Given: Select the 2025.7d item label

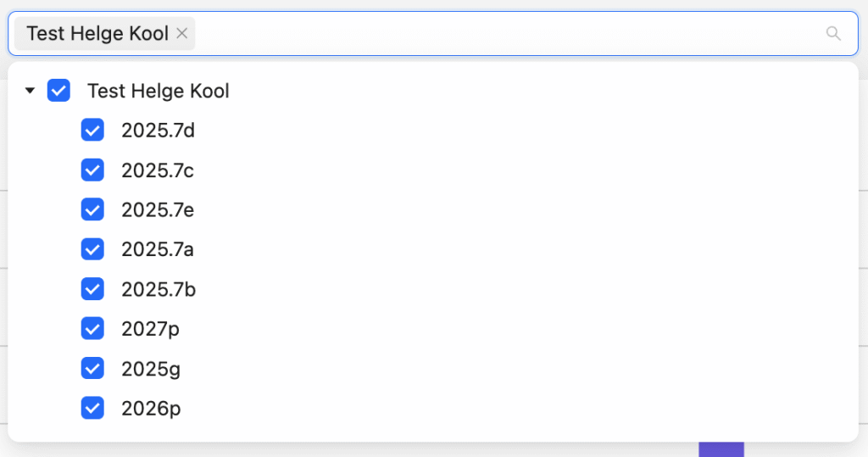Looking at the screenshot, I should point(158,131).
